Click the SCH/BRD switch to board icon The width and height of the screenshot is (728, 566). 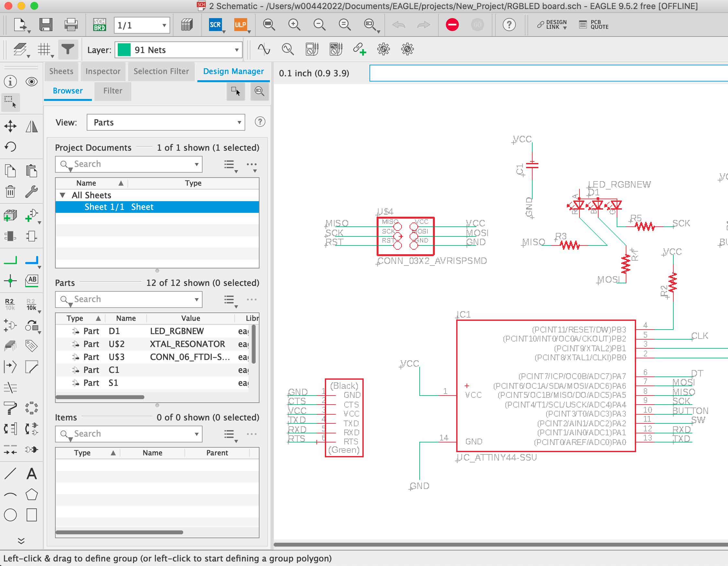click(99, 25)
